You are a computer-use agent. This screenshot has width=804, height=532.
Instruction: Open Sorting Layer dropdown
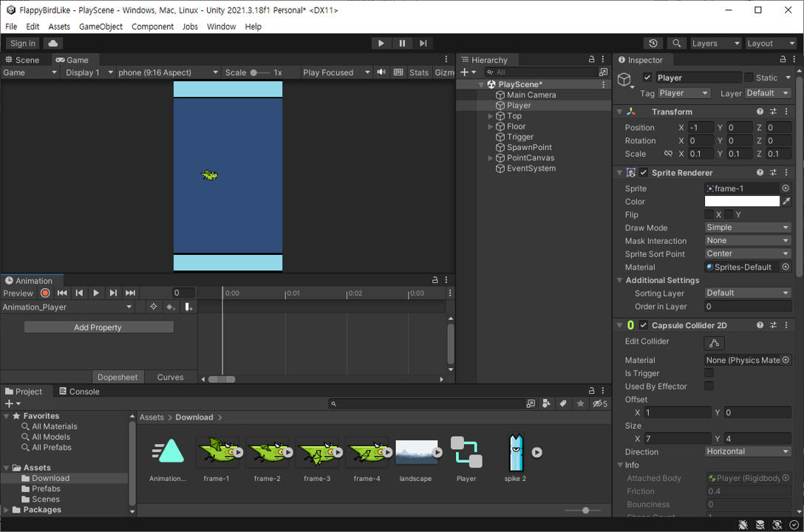(748, 293)
